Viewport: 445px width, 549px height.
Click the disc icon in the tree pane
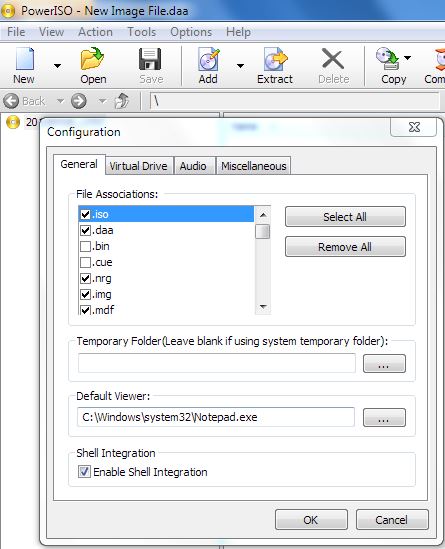(13, 122)
